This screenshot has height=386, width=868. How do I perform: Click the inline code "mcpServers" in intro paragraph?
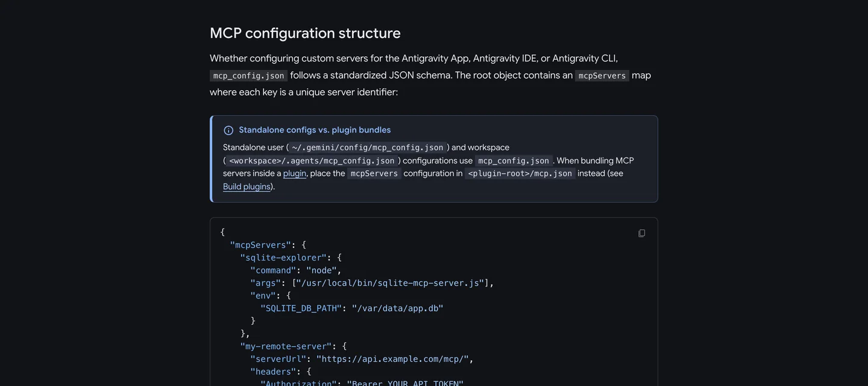(x=602, y=75)
